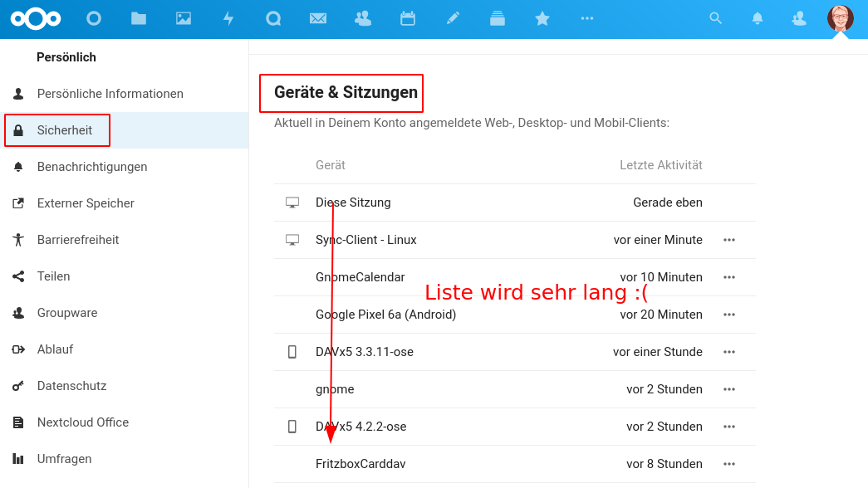Open the Mail envelope icon
This screenshot has width=868, height=488.
point(318,19)
